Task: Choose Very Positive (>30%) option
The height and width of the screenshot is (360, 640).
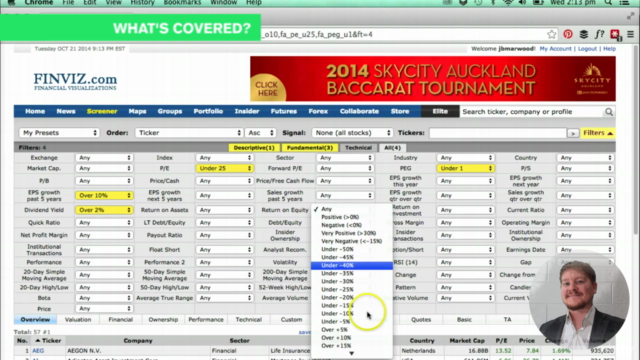Action: pos(352,233)
